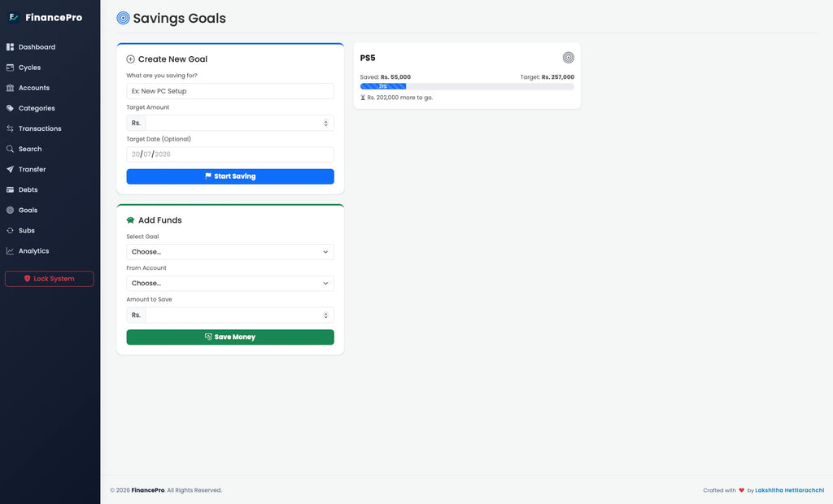
Task: Click the Subs refresh icon
Action: click(10, 231)
